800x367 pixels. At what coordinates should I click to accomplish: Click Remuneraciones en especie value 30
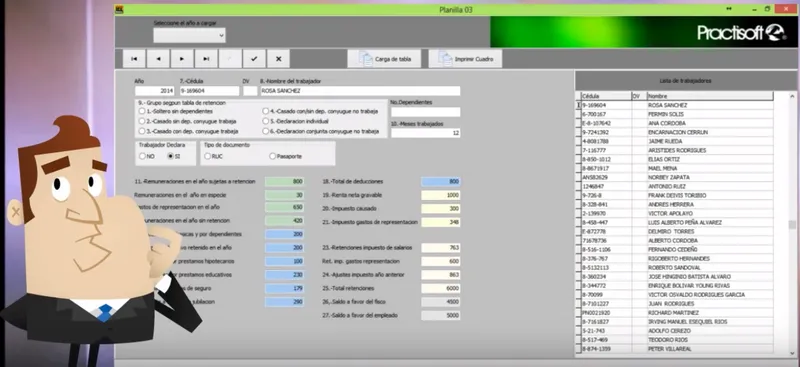click(x=285, y=195)
